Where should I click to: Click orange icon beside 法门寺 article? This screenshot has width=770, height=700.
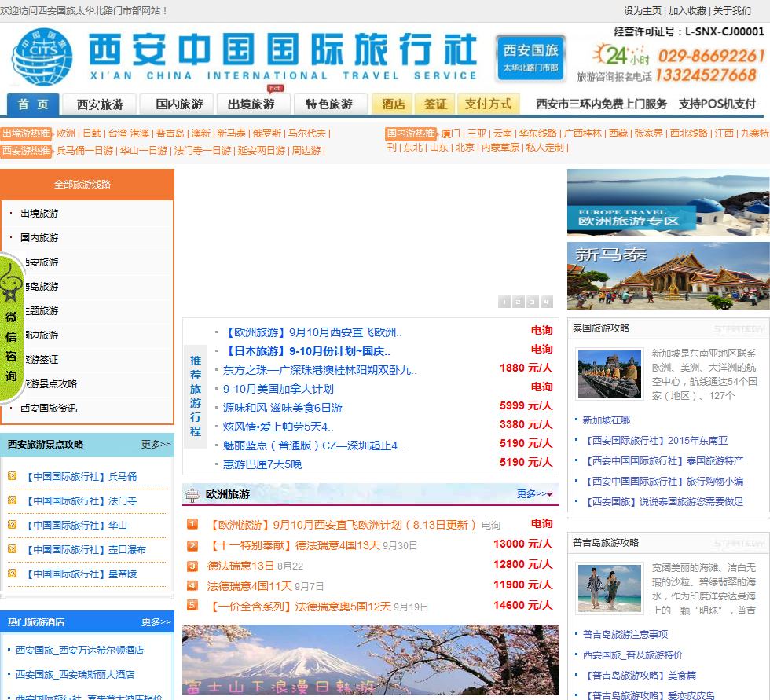click(x=13, y=500)
